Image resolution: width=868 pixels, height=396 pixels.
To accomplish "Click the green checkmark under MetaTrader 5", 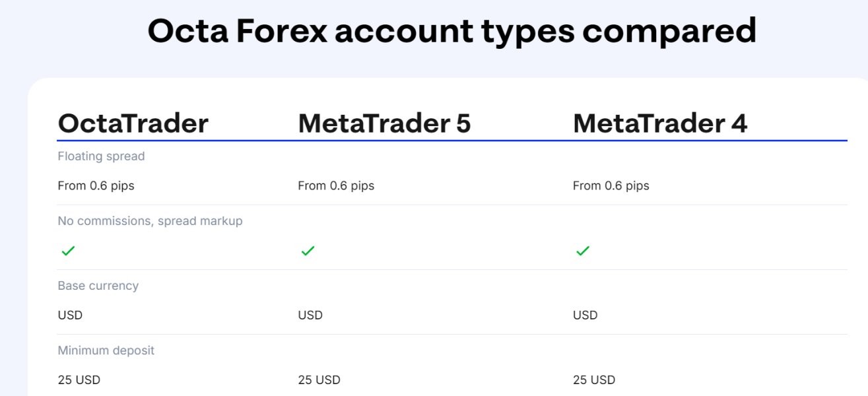I will point(308,251).
